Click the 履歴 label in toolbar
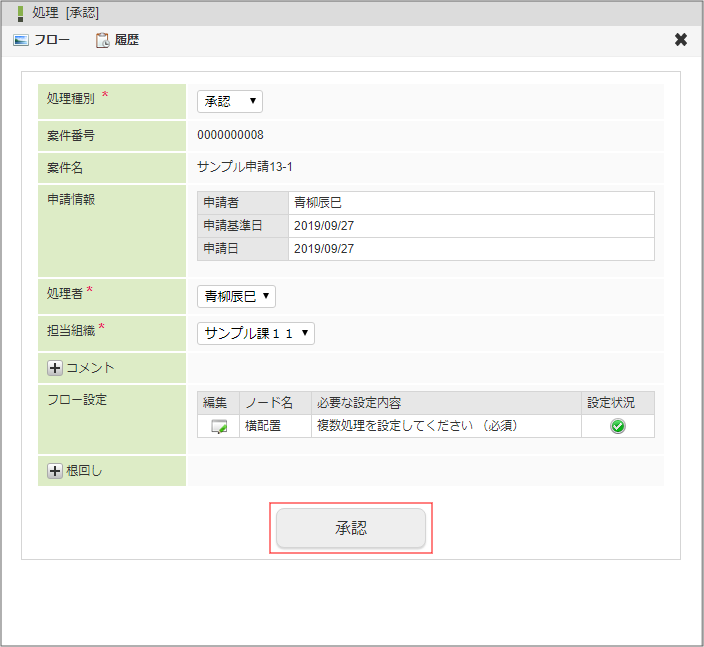Viewport: 704px width, 647px height. coord(127,40)
